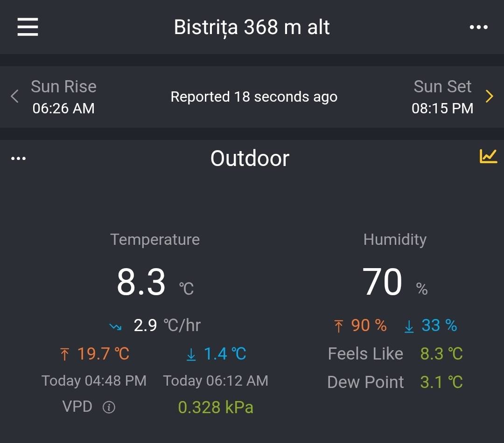Tap the high temperature up-arrow icon
Image resolution: width=504 pixels, height=443 pixels.
[64, 355]
